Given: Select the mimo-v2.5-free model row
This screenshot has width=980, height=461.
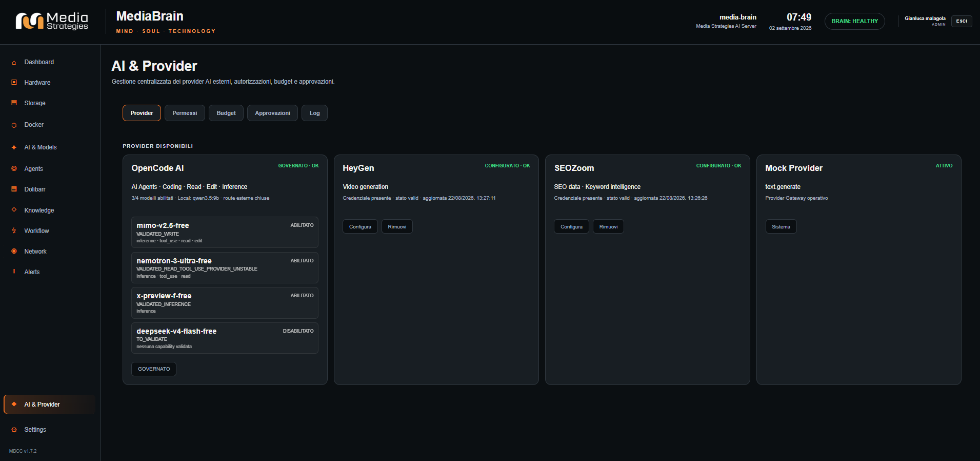Looking at the screenshot, I should coord(225,232).
